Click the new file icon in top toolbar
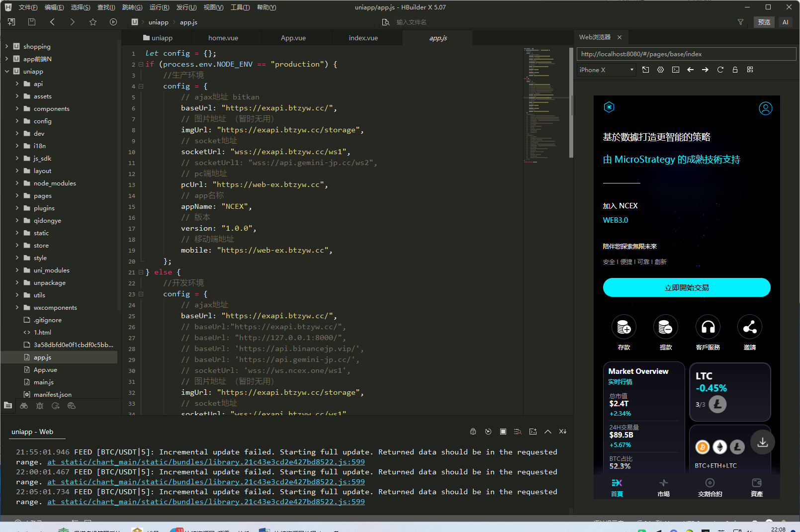Image resolution: width=800 pixels, height=532 pixels. point(11,22)
